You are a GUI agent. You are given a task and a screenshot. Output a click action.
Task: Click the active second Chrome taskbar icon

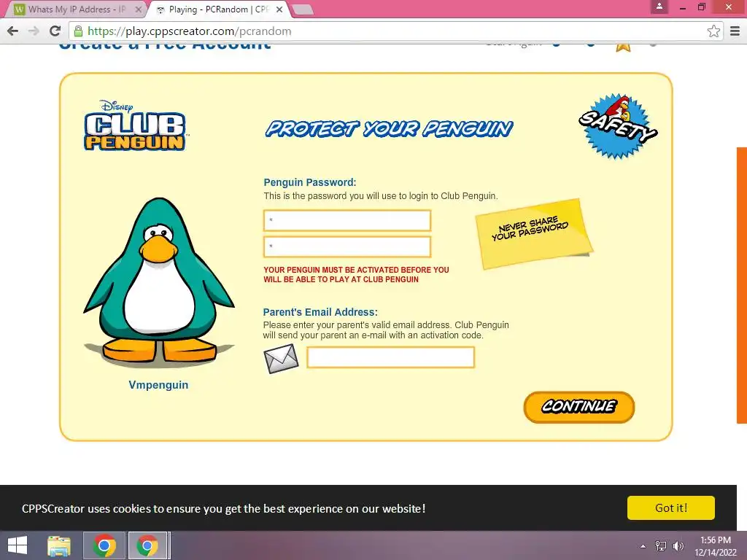147,545
